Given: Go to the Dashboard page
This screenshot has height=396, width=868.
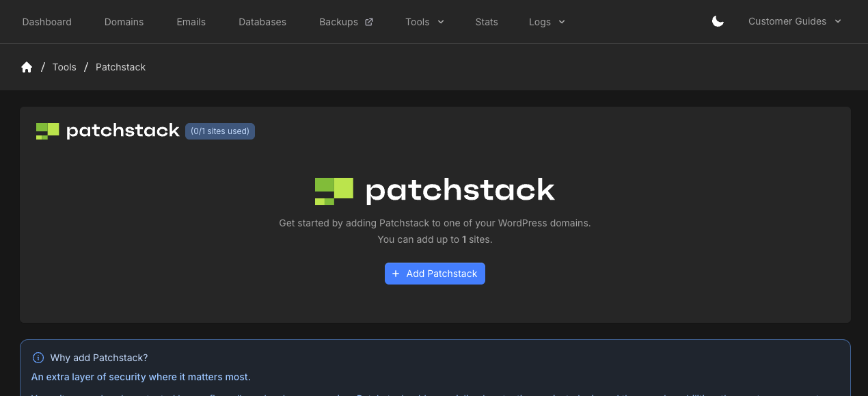Looking at the screenshot, I should pos(46,22).
